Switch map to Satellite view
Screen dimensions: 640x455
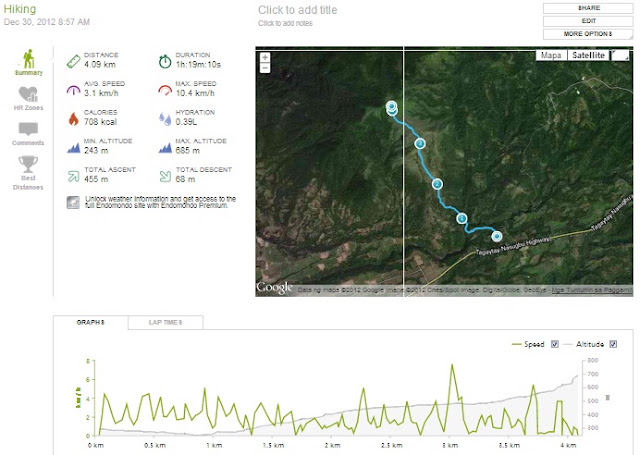(588, 55)
